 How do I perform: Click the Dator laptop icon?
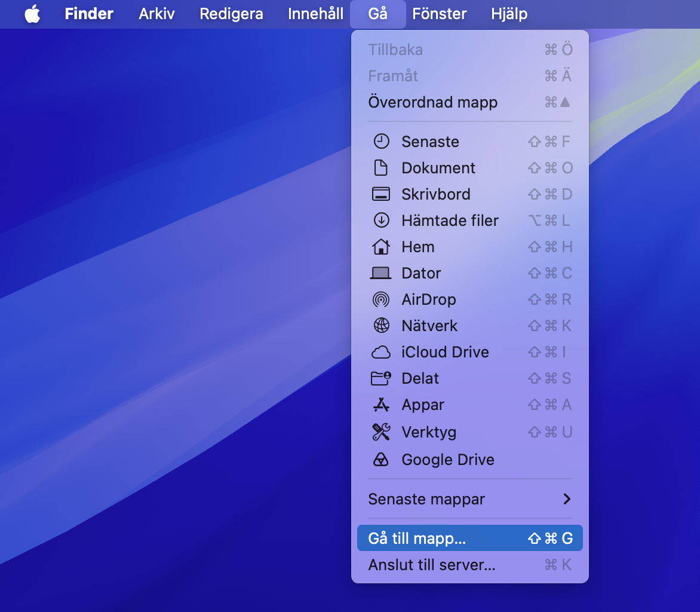[381, 273]
